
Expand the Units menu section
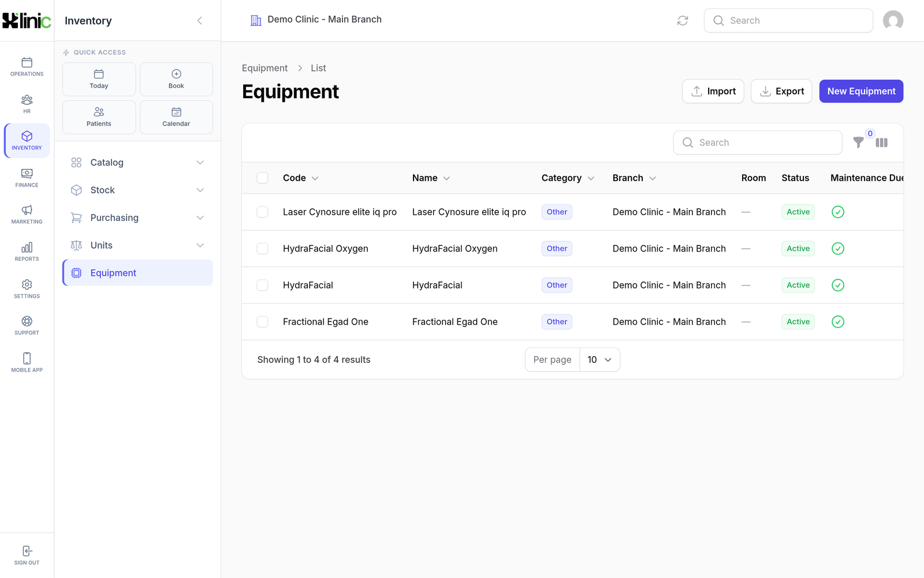tap(137, 245)
